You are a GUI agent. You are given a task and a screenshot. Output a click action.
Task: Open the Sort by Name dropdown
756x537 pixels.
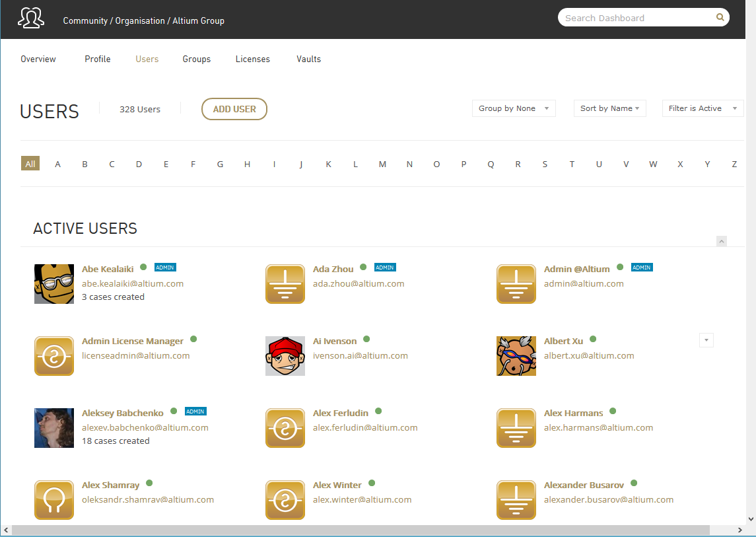pos(609,108)
